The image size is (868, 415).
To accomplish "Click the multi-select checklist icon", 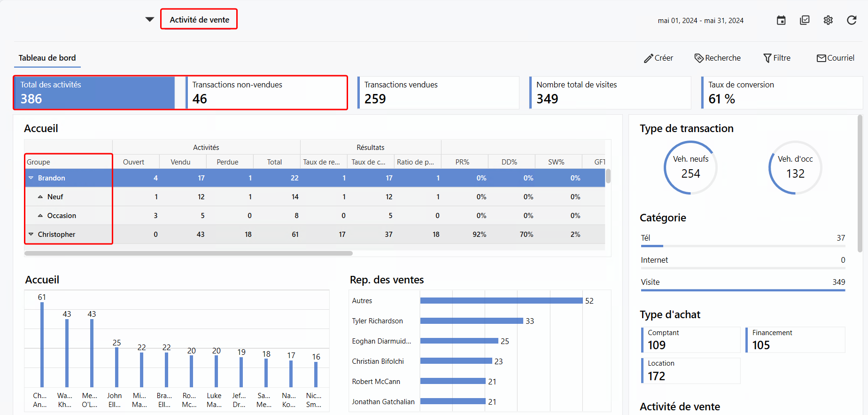I will point(805,20).
